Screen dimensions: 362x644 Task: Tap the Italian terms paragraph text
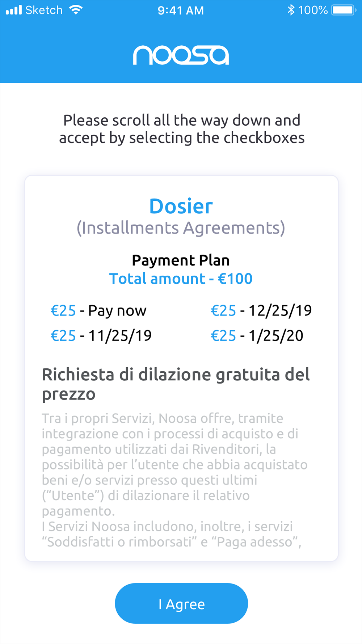click(x=175, y=480)
